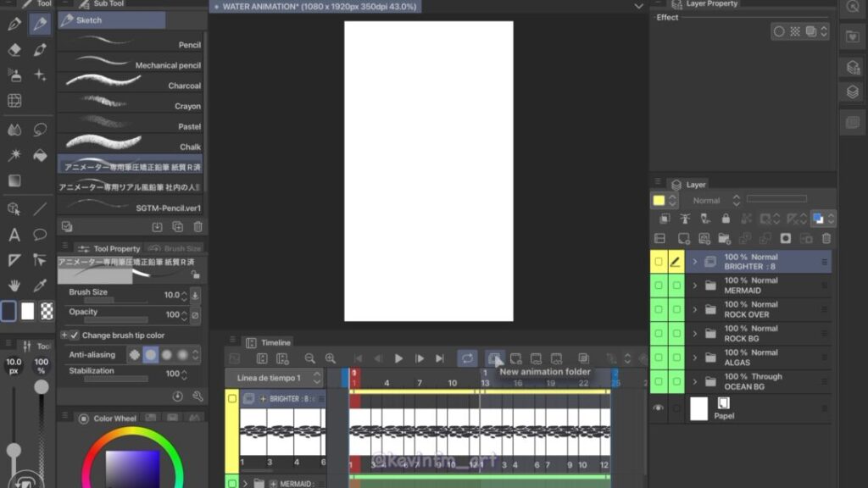
Task: Expand the OCEAN BG layer folder
Action: point(695,381)
